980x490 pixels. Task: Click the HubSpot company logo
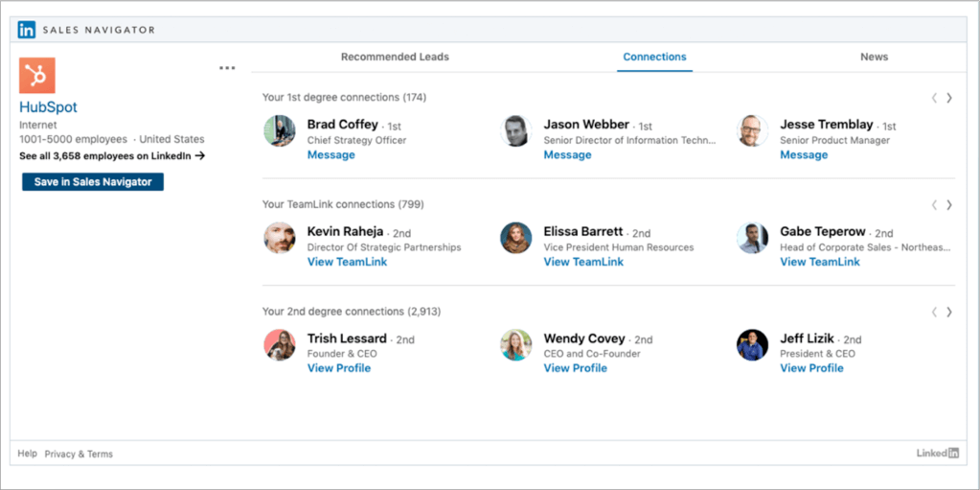(x=37, y=75)
